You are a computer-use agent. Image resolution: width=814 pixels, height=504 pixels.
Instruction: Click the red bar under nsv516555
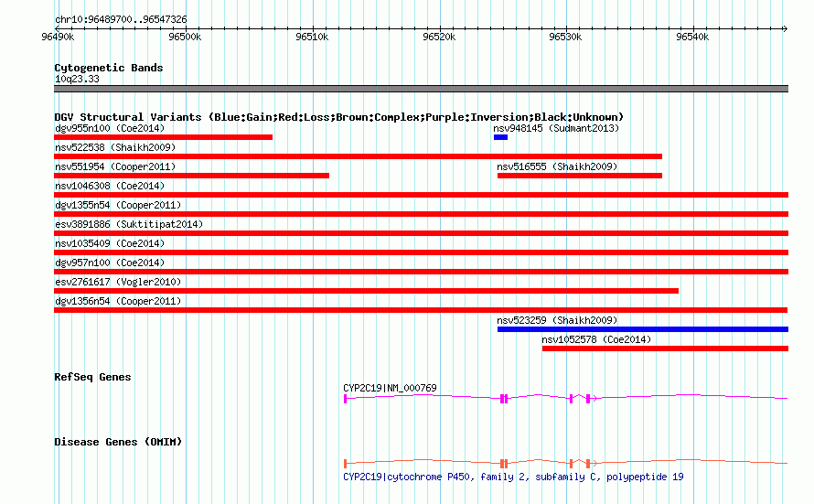point(580,176)
